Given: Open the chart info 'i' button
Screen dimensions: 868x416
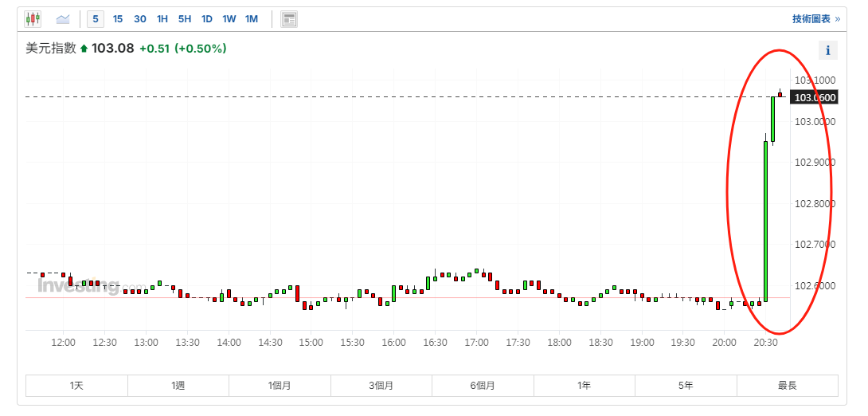Looking at the screenshot, I should (828, 51).
